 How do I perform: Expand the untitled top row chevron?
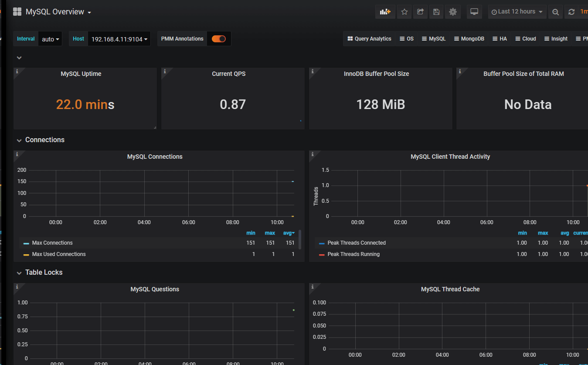pos(19,58)
